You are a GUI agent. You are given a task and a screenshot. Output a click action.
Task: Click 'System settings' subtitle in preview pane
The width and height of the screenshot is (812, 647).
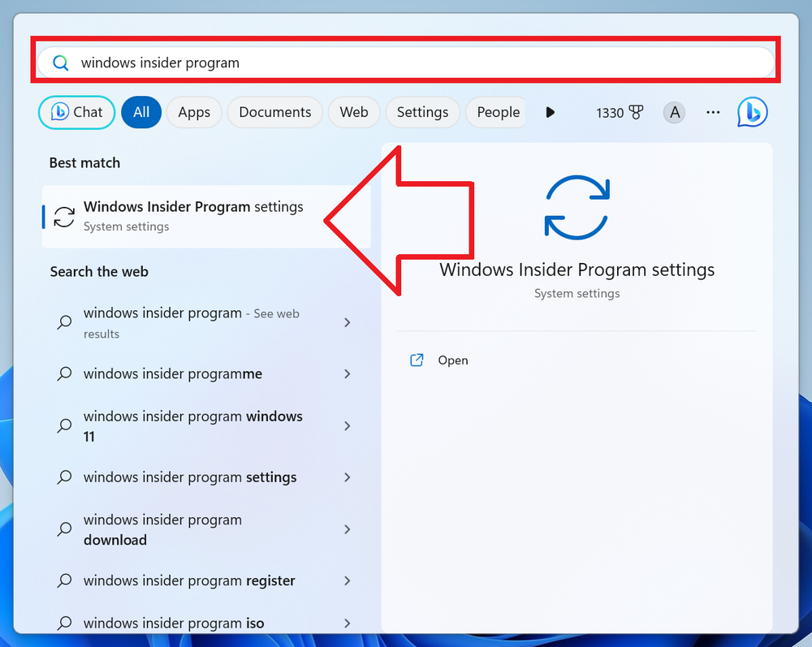[577, 294]
